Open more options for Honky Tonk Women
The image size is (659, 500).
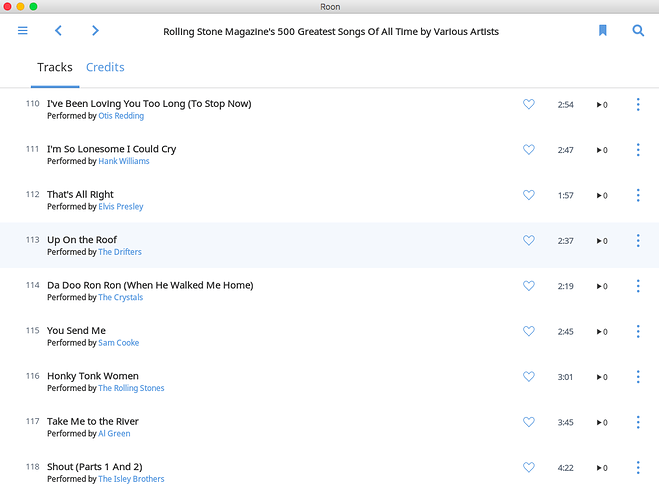click(x=638, y=376)
